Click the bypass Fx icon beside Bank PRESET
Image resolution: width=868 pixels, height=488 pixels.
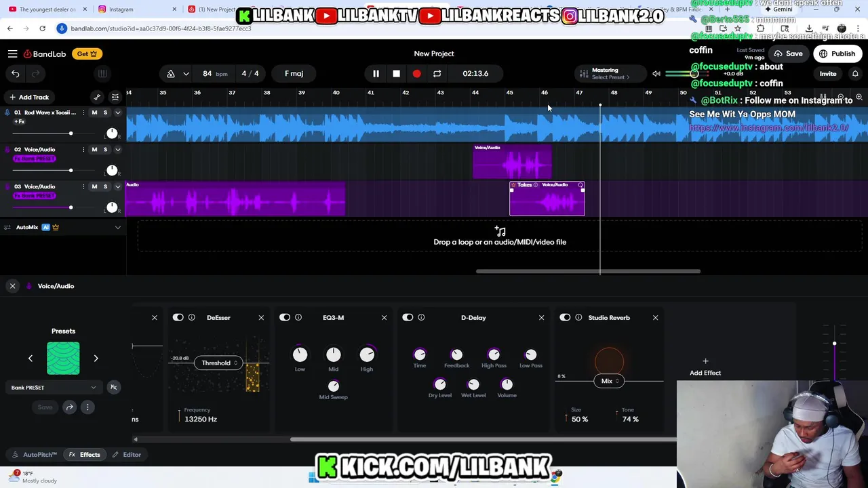(113, 388)
